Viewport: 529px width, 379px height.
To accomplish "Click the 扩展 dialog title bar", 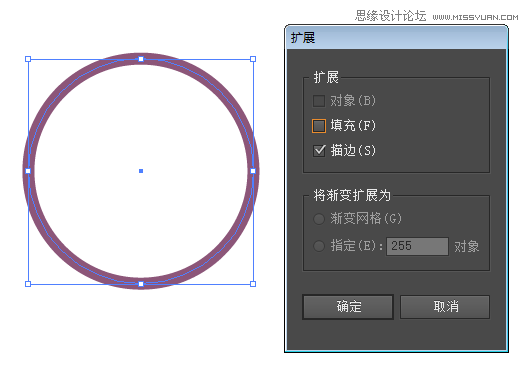I will [396, 38].
